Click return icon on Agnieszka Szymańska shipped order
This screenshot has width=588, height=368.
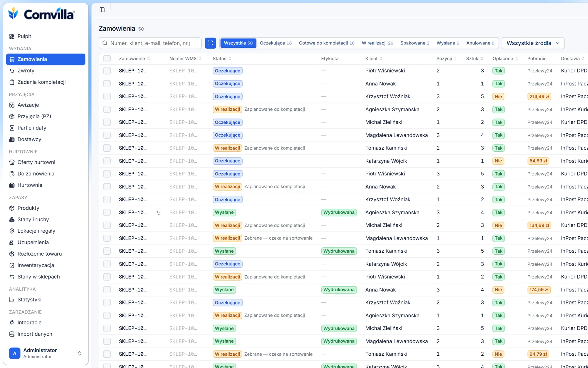[x=158, y=213]
